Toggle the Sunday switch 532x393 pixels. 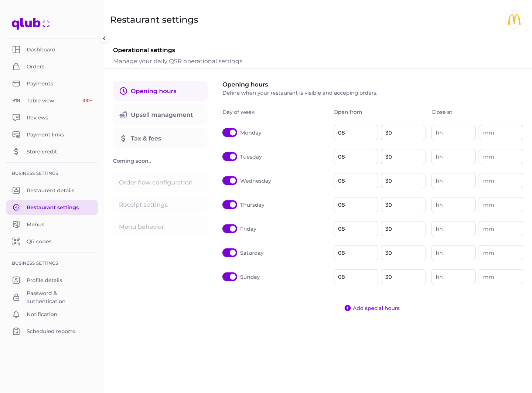(x=230, y=277)
